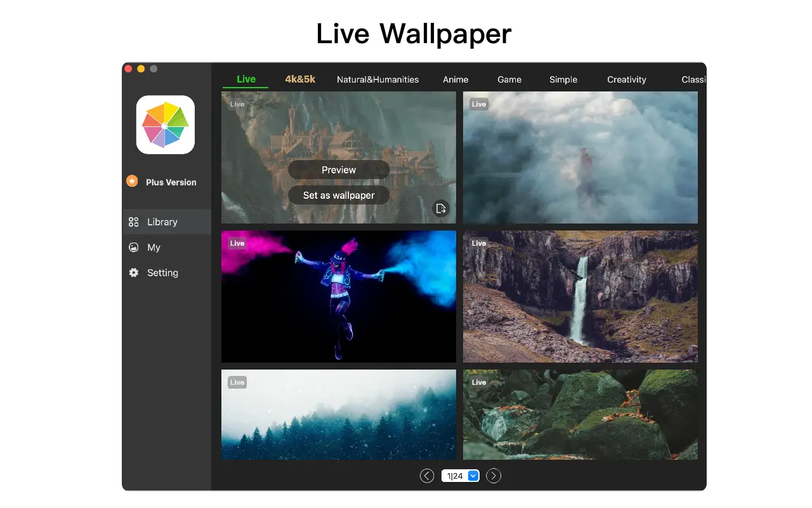Open Library in the sidebar

pos(166,222)
